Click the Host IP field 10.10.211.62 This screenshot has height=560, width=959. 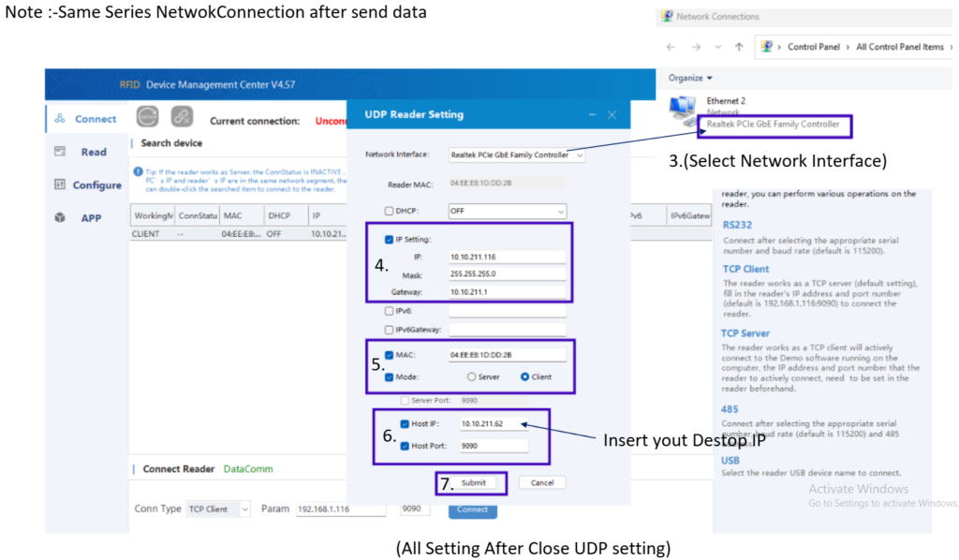(494, 423)
